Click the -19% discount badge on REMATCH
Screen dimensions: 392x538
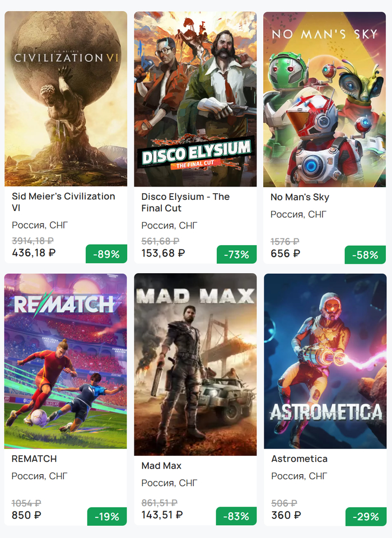click(106, 517)
